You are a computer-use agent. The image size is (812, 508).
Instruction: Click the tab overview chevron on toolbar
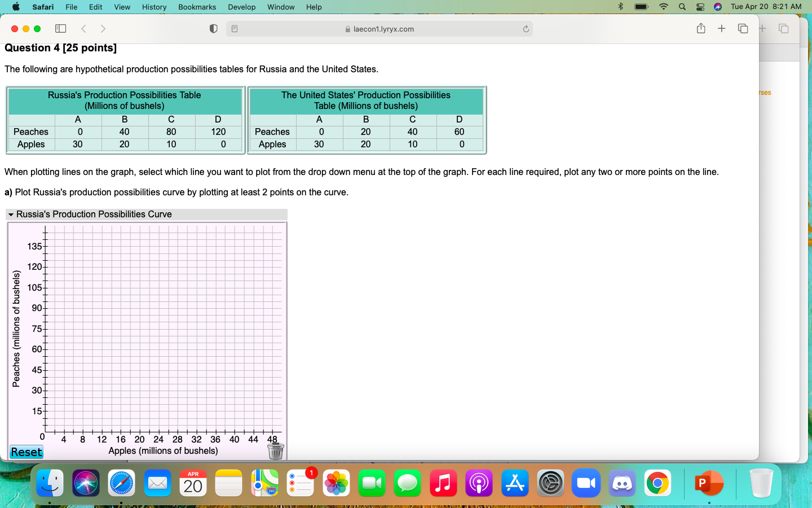click(103, 28)
